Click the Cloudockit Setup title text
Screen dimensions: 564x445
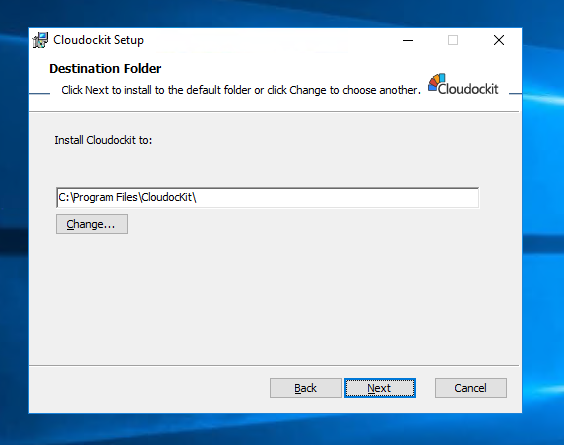click(99, 40)
